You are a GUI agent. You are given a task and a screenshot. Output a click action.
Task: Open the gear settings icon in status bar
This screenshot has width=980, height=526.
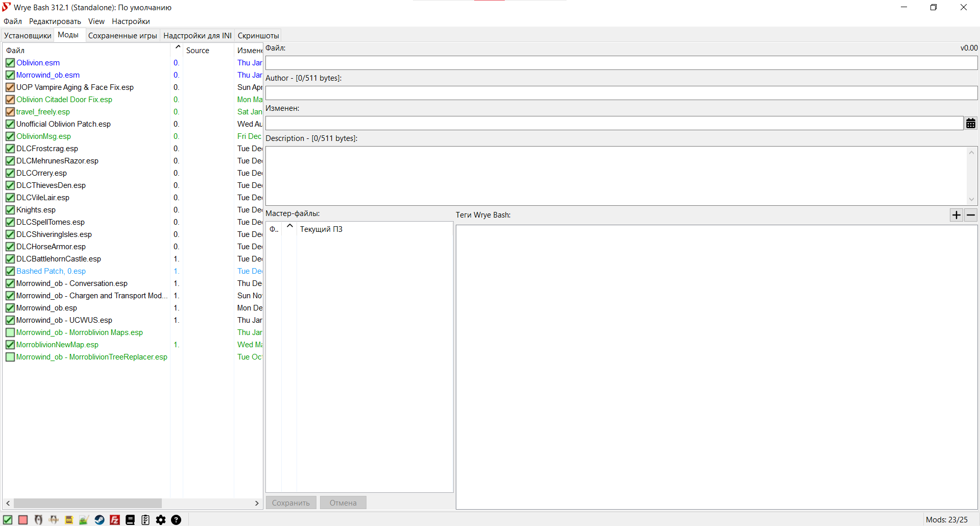tap(161, 520)
